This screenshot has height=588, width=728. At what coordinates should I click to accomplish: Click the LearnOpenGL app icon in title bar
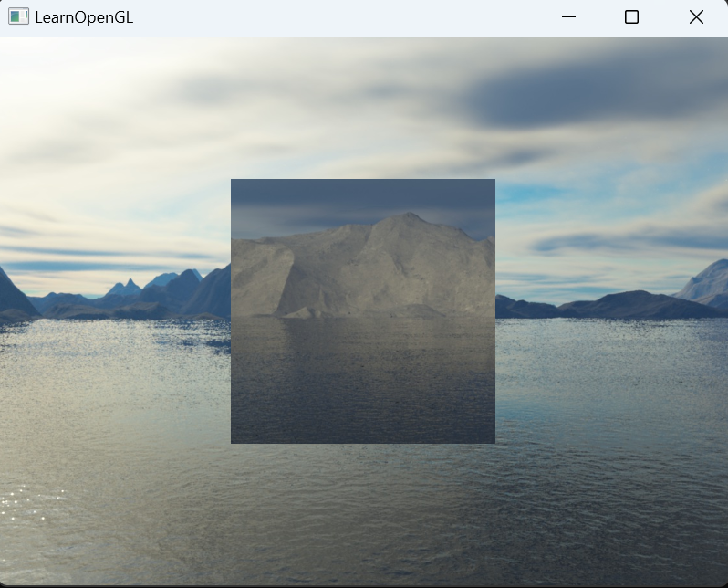pyautogui.click(x=18, y=16)
